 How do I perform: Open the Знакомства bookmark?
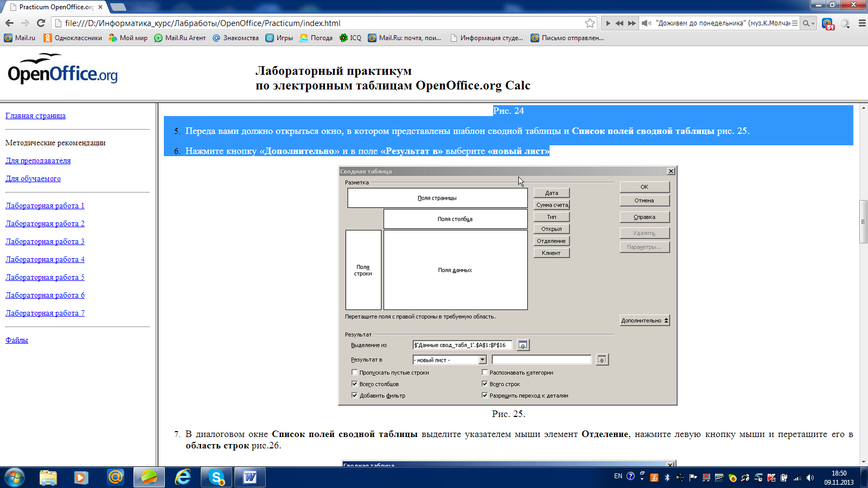click(235, 38)
